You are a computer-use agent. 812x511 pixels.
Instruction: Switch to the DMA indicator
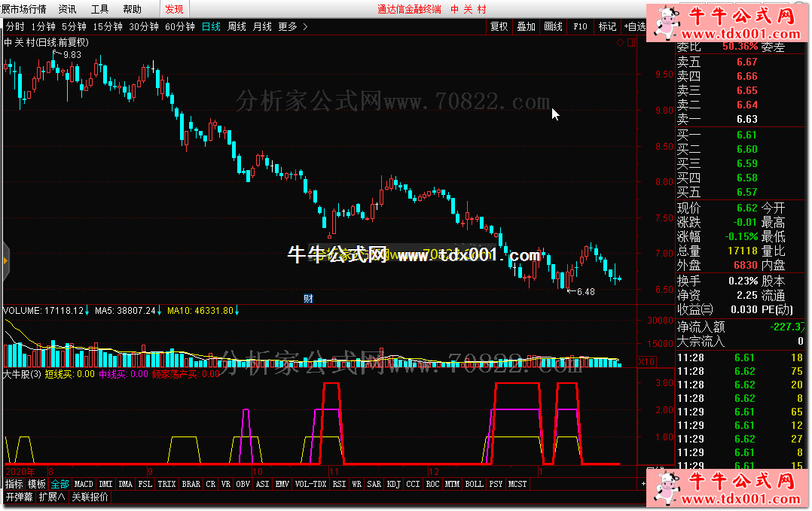pos(125,484)
